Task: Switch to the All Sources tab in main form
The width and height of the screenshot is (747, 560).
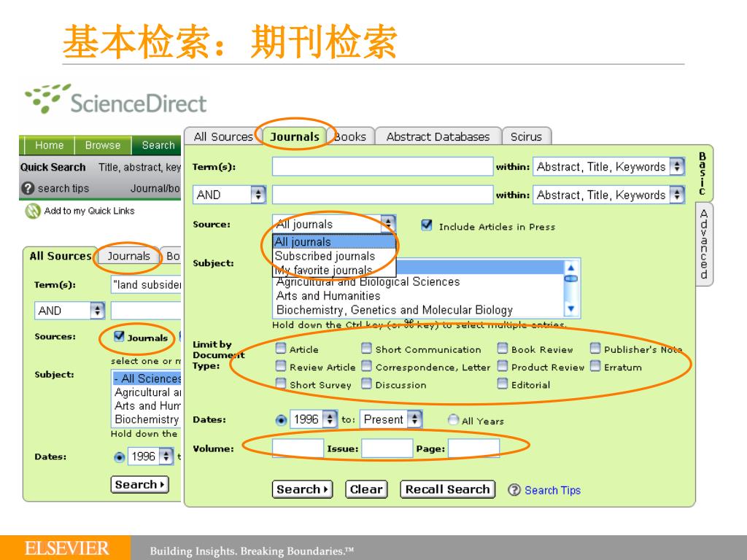Action: click(223, 136)
